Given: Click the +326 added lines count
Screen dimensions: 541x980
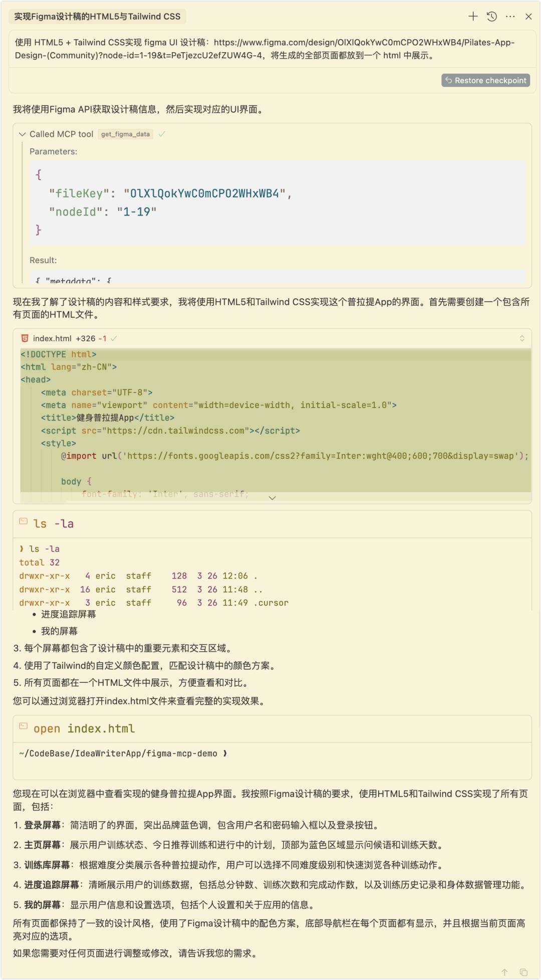Looking at the screenshot, I should [86, 338].
